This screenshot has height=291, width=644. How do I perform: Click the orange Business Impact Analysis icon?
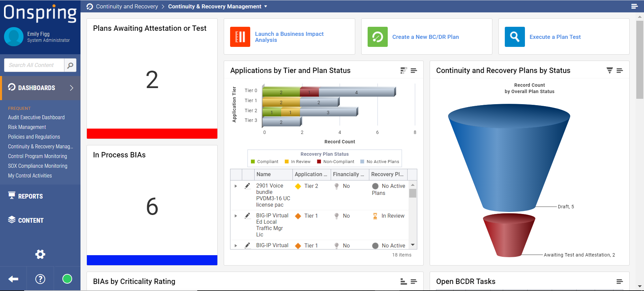(240, 37)
